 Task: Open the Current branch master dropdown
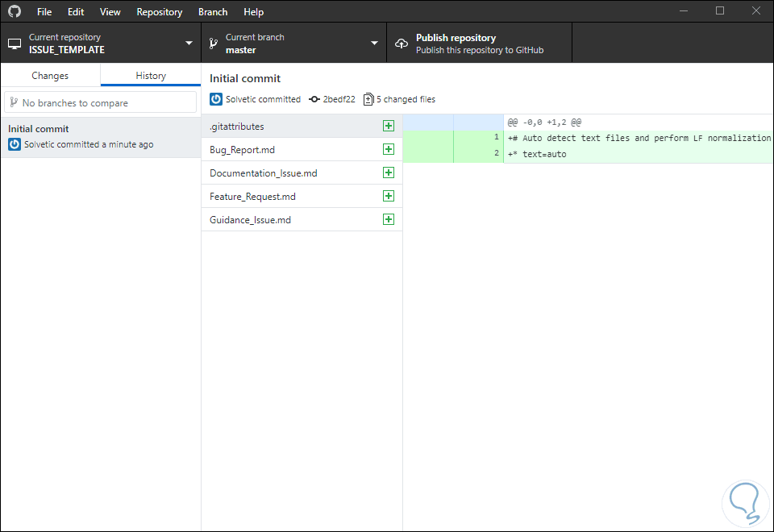(x=293, y=44)
